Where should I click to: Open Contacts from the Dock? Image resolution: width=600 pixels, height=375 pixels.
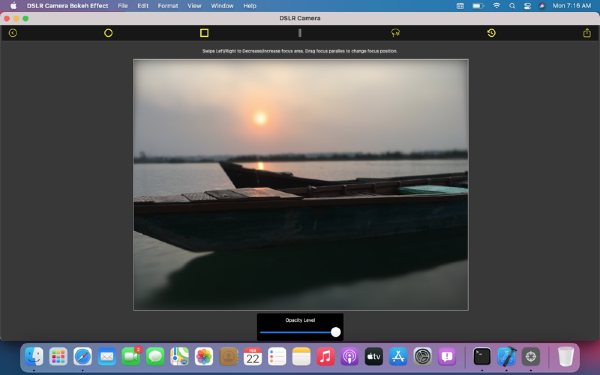coord(228,357)
